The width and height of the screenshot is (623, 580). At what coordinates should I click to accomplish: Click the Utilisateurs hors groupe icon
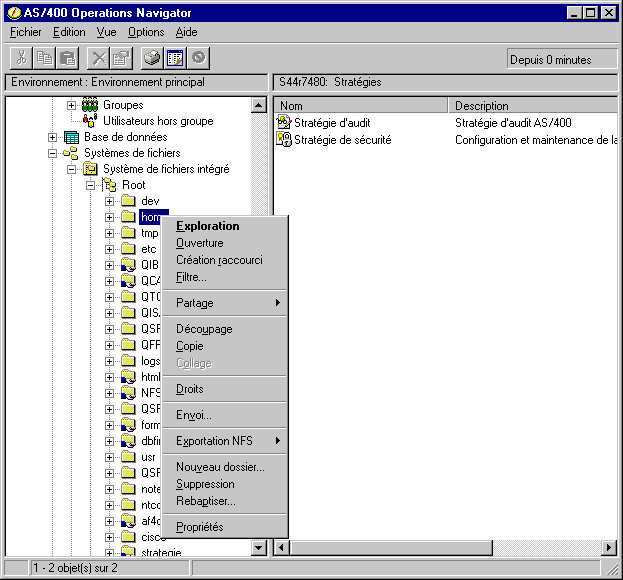click(x=90, y=121)
